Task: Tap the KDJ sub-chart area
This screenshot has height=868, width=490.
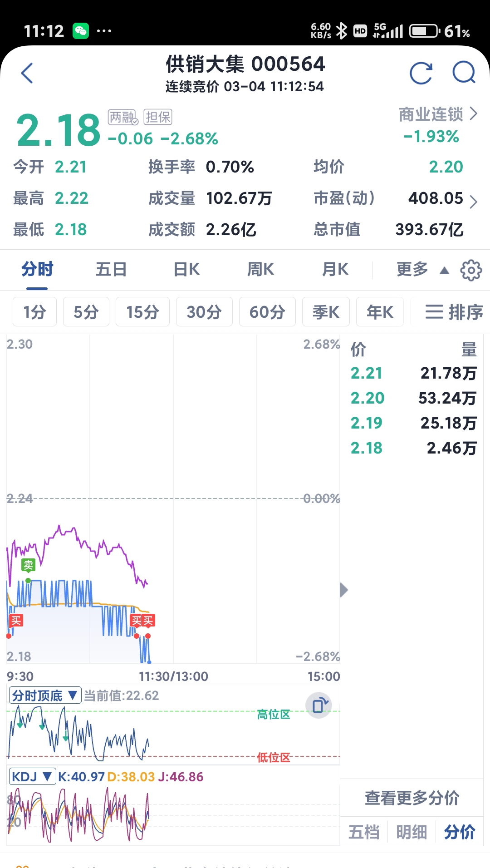Action: pyautogui.click(x=173, y=815)
